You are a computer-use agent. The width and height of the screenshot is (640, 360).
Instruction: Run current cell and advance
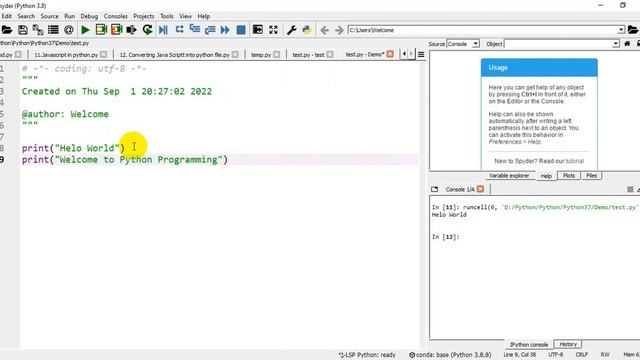click(x=116, y=30)
